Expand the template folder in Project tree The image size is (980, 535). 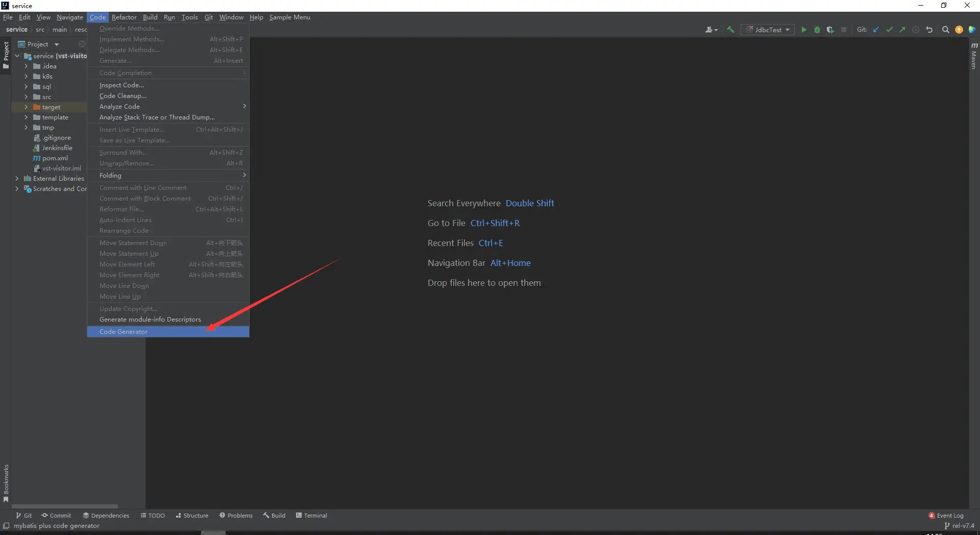[26, 117]
